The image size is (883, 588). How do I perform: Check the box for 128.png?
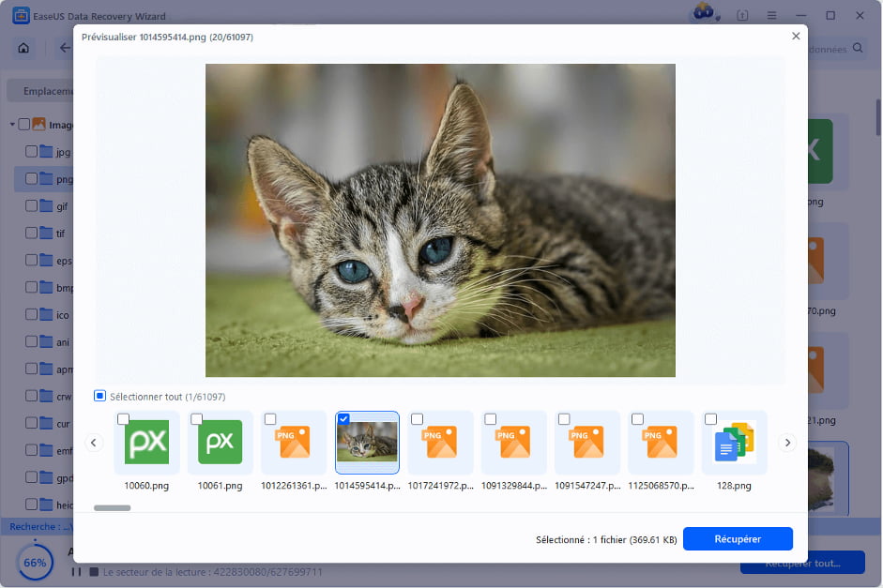coord(710,419)
